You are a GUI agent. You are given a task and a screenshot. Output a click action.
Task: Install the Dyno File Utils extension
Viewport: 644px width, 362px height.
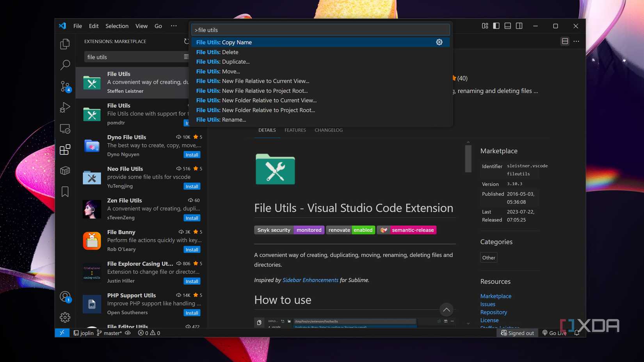pyautogui.click(x=192, y=155)
